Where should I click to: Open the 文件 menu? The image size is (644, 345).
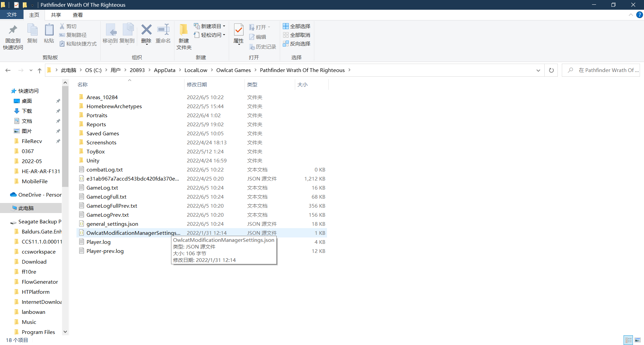point(11,15)
